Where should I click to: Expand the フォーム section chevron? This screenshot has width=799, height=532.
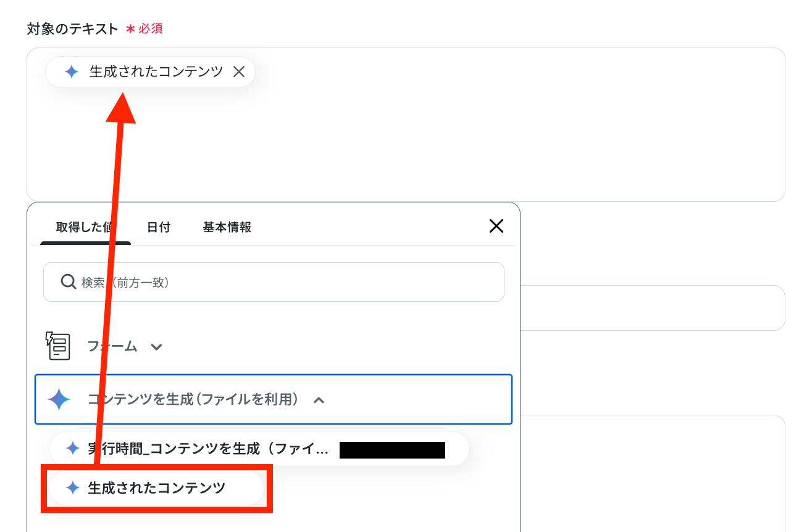[x=157, y=347]
